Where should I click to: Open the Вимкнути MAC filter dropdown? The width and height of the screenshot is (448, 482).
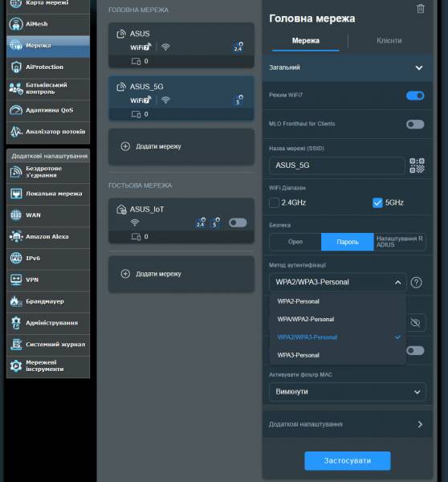[347, 392]
